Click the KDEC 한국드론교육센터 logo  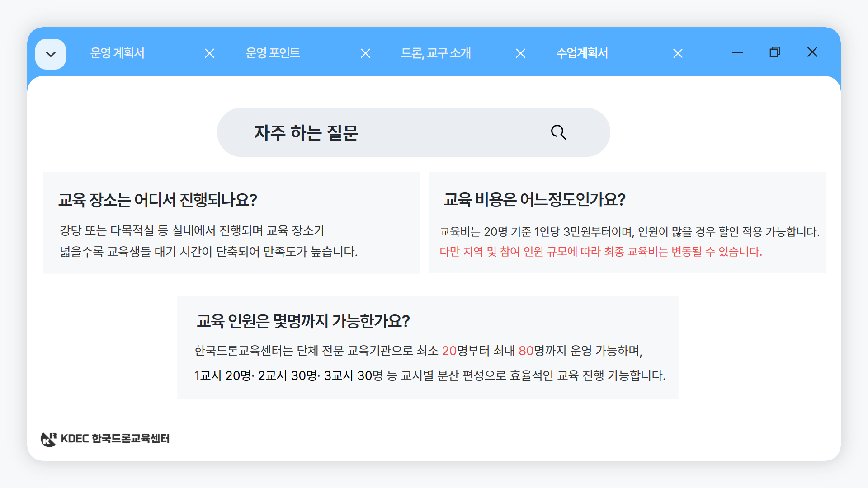(105, 438)
